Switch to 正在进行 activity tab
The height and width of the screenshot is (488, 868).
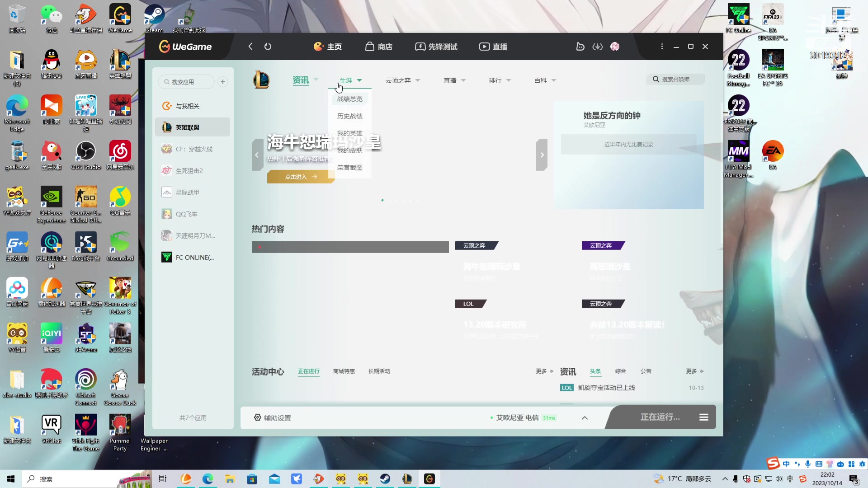click(309, 371)
